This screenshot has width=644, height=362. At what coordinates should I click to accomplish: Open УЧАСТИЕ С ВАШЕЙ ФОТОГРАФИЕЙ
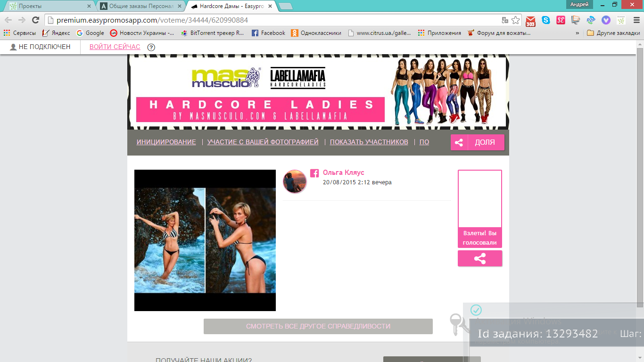click(263, 142)
